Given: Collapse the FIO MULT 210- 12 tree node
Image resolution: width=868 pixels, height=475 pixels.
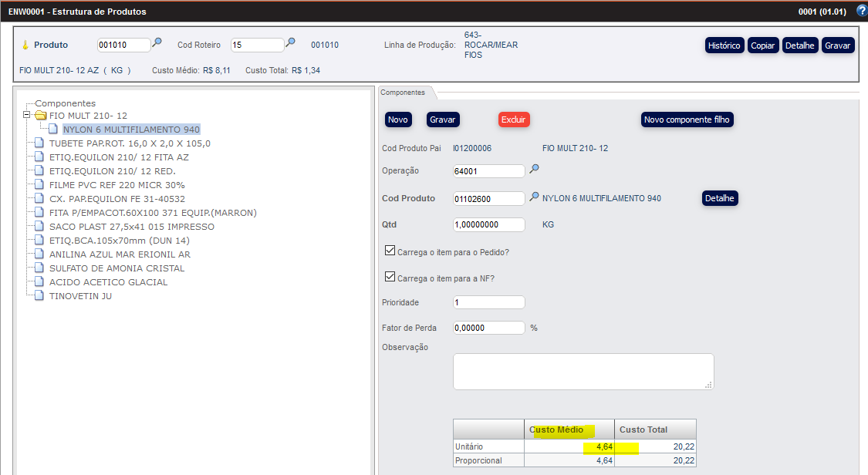Looking at the screenshot, I should click(x=27, y=116).
